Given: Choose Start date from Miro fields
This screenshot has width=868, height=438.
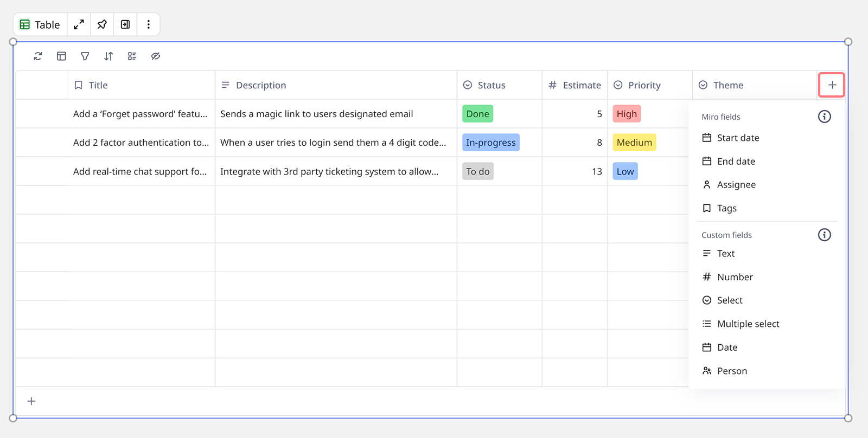Looking at the screenshot, I should click(738, 138).
